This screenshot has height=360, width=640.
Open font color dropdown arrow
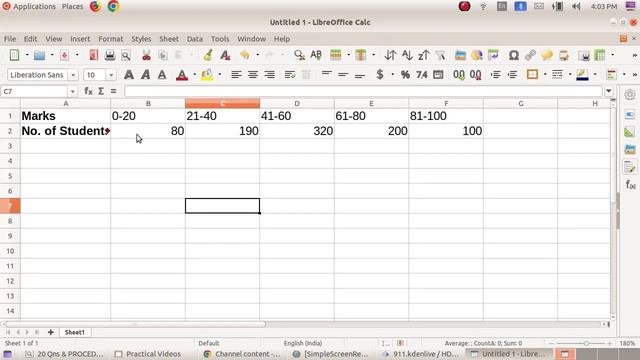[194, 75]
